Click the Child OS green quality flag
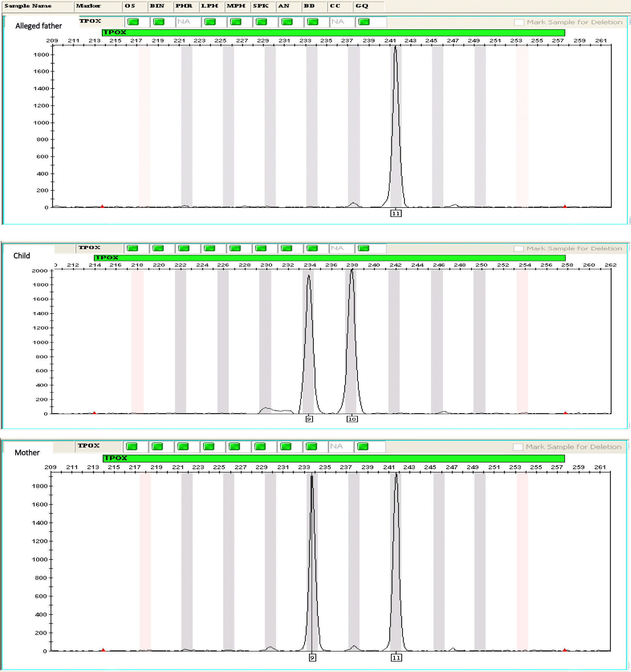This screenshot has height=672, width=631. coord(133,248)
